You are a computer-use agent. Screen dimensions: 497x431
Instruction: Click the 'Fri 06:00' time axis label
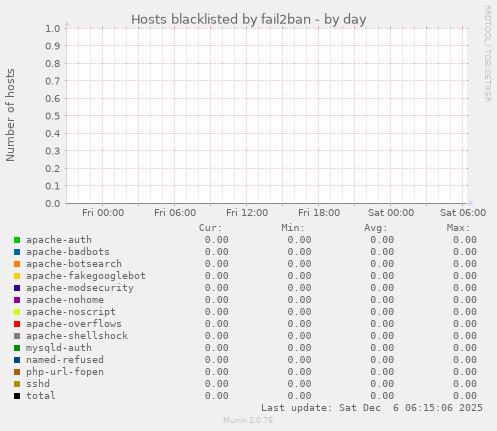(175, 213)
